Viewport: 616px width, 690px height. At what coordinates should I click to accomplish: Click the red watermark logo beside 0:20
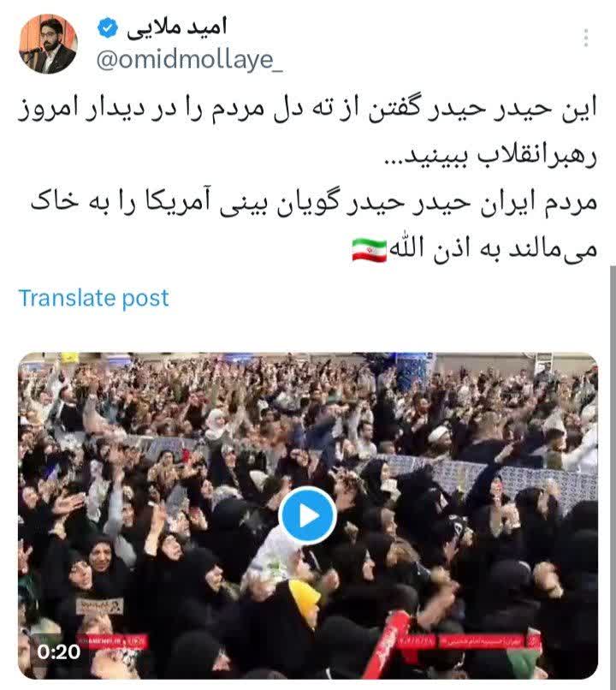[x=113, y=641]
